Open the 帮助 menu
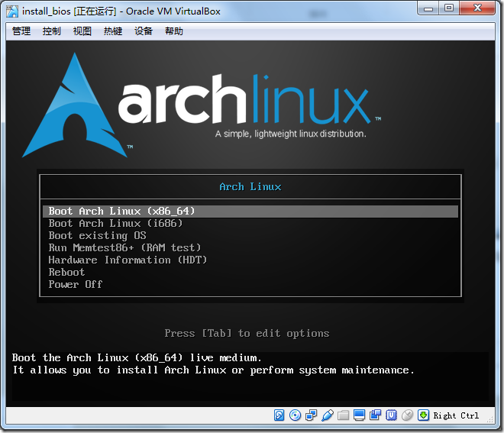504x433 pixels. coord(174,31)
